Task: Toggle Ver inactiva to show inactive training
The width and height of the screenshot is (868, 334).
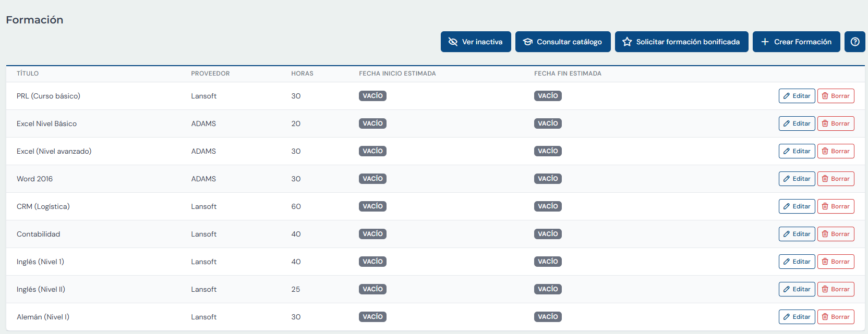Action: click(x=476, y=42)
